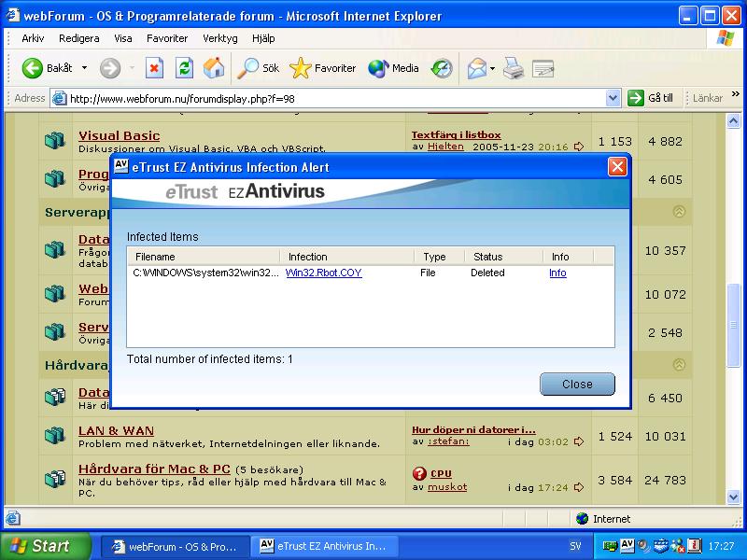The height and width of the screenshot is (560, 747).
Task: Click the vertical scrollbar thumb
Action: [734, 325]
